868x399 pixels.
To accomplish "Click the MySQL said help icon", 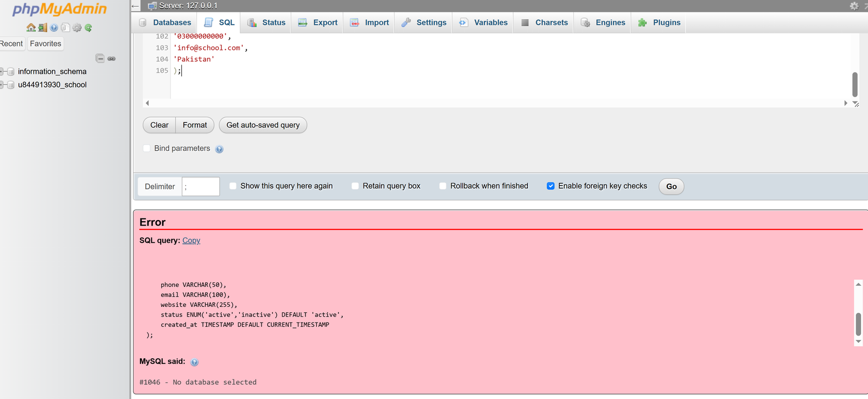I will click(x=194, y=362).
